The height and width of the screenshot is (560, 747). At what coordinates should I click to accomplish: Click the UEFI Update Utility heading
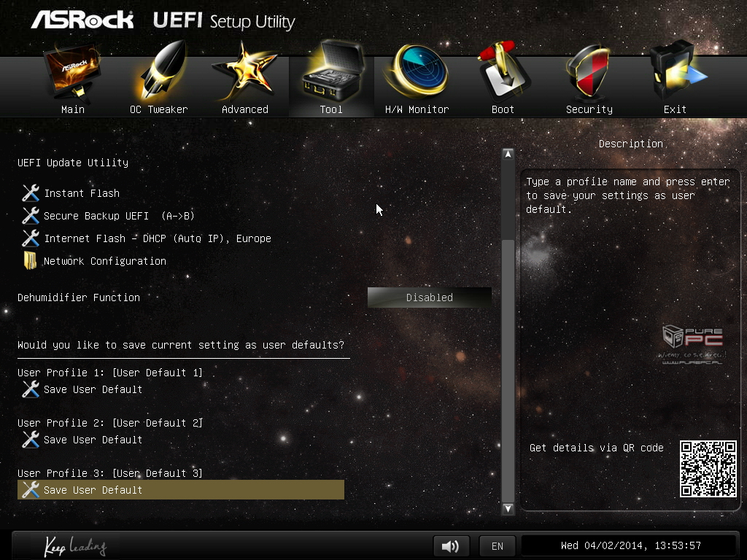(x=73, y=163)
